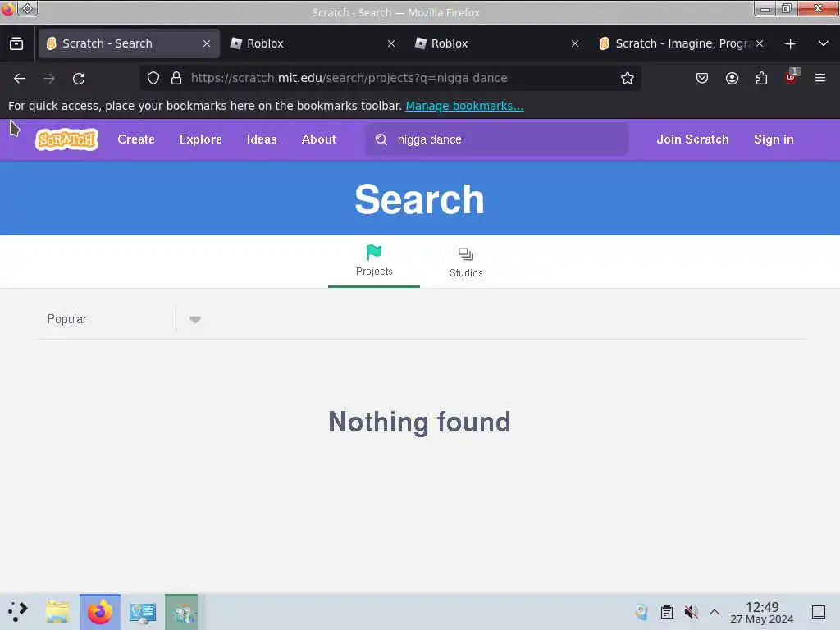Image resolution: width=840 pixels, height=630 pixels.
Task: Select the Scratch - Imagine, Program tab
Action: (x=683, y=43)
